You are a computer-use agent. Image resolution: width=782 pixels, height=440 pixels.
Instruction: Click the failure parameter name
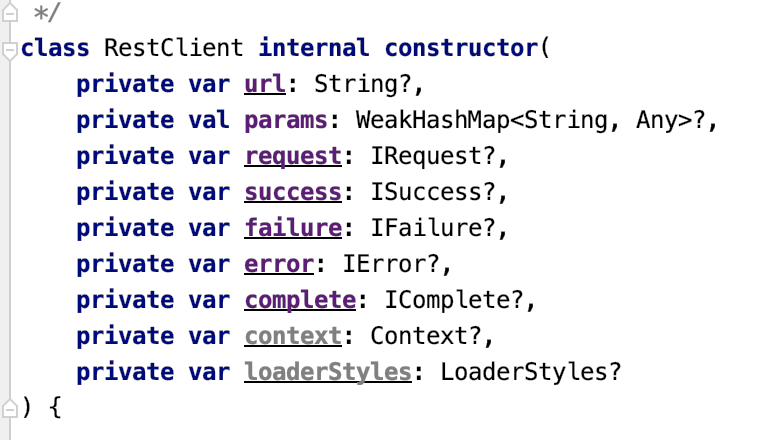[293, 228]
